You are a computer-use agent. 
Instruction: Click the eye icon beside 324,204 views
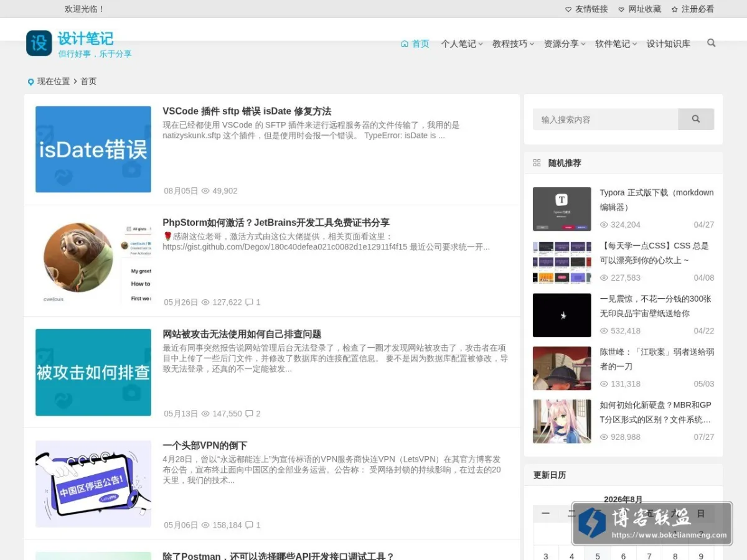pyautogui.click(x=604, y=225)
